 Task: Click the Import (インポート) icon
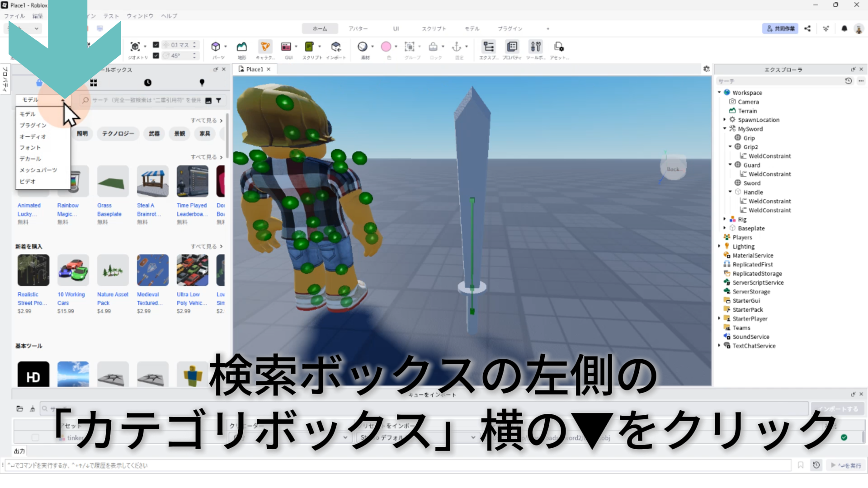click(336, 47)
